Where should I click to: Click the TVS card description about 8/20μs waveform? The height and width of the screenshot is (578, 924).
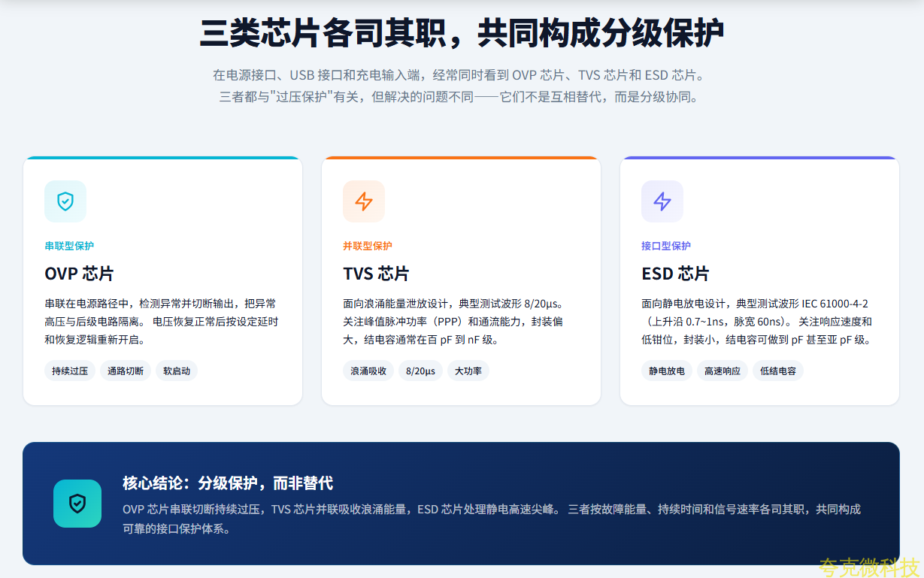[x=454, y=322]
